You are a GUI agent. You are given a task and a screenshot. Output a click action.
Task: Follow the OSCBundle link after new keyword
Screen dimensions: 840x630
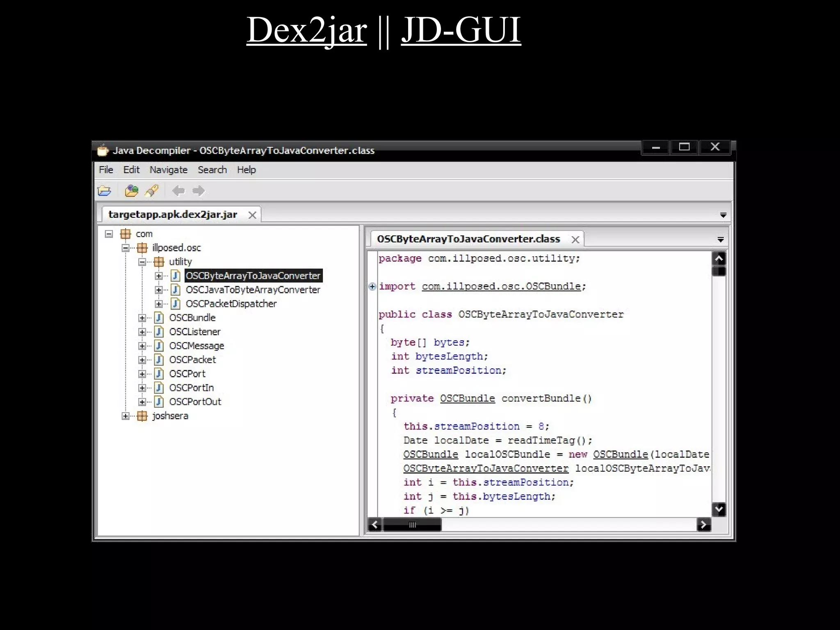tap(621, 454)
